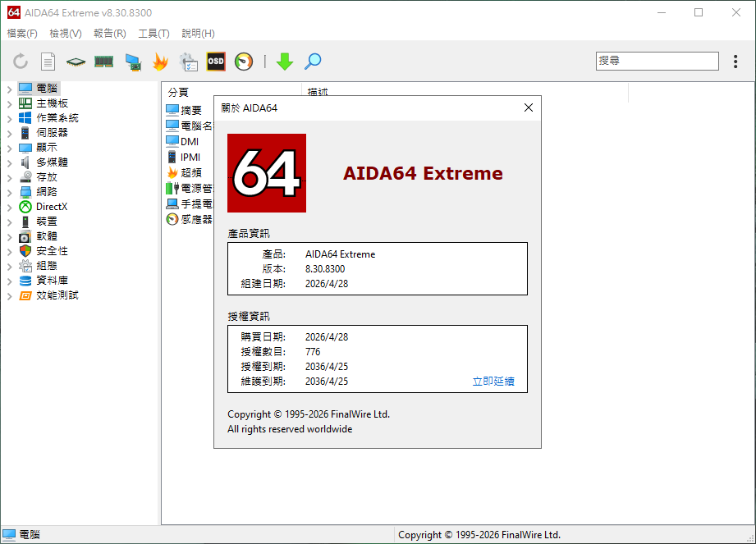The image size is (756, 544).
Task: Open the OSD panel toolbar icon
Action: (x=216, y=62)
